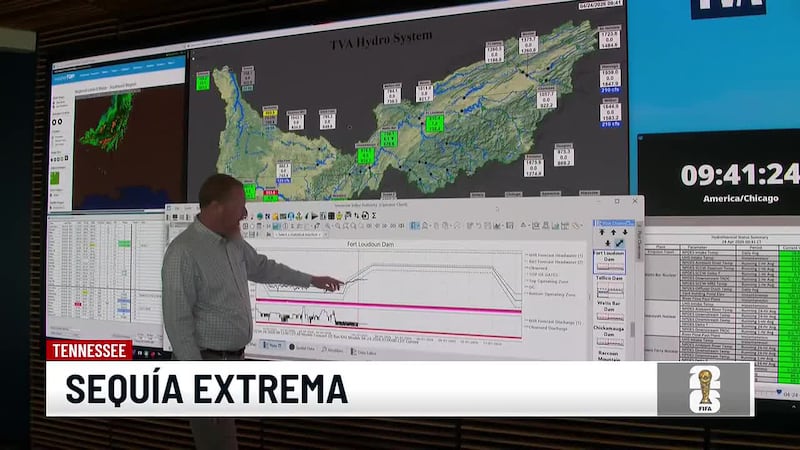Click the expand diagonal arrow icon

(x=619, y=243)
